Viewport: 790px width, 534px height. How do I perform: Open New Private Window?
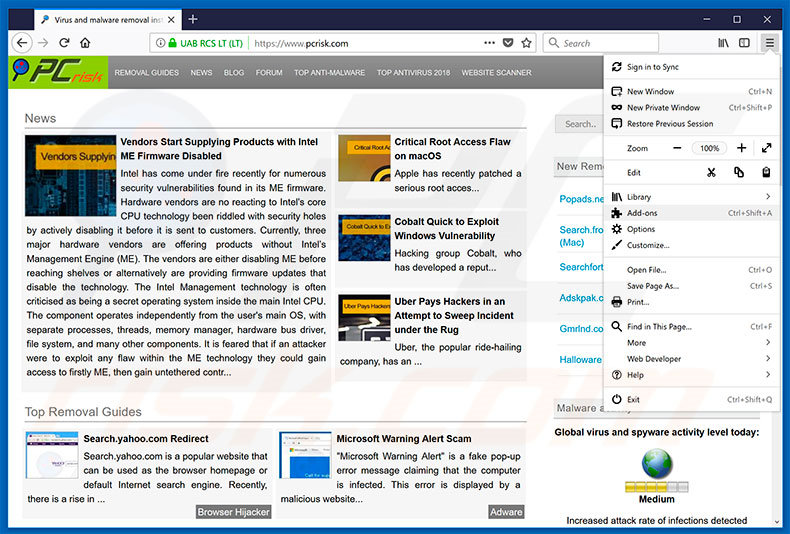point(692,108)
